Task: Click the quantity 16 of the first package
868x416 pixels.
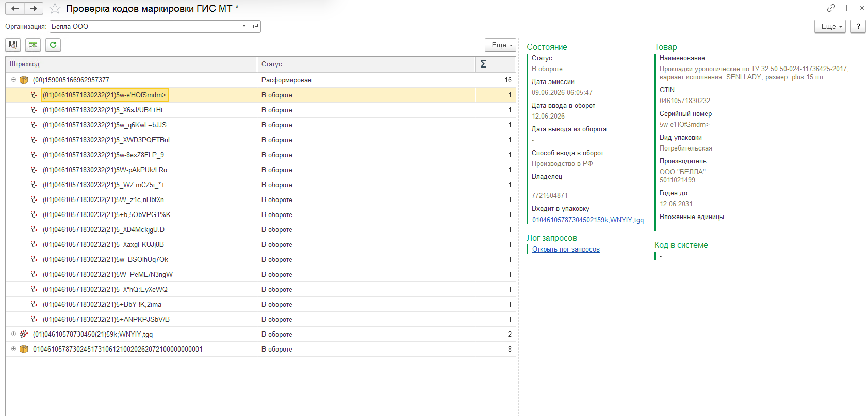Action: click(x=508, y=80)
